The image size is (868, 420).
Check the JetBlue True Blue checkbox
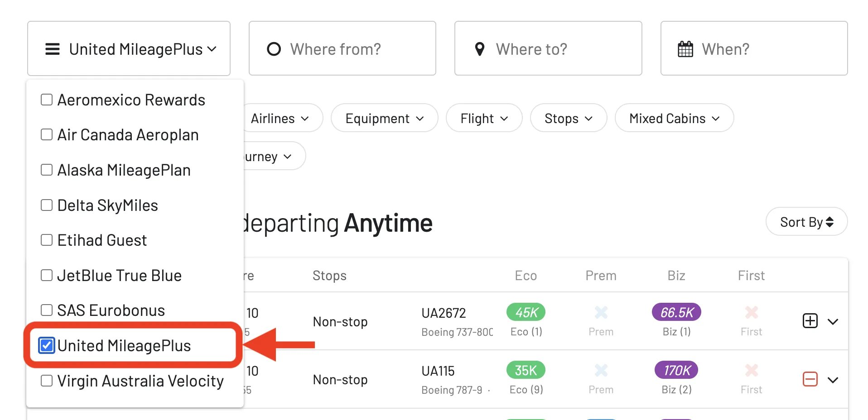[47, 275]
